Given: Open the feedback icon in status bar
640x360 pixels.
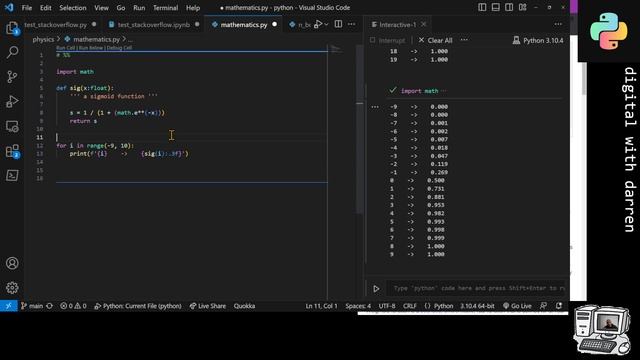Looking at the screenshot, I should (543, 306).
